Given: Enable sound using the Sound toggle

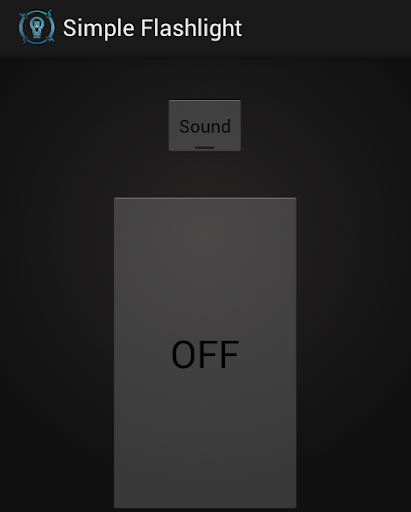Looking at the screenshot, I should (x=205, y=125).
